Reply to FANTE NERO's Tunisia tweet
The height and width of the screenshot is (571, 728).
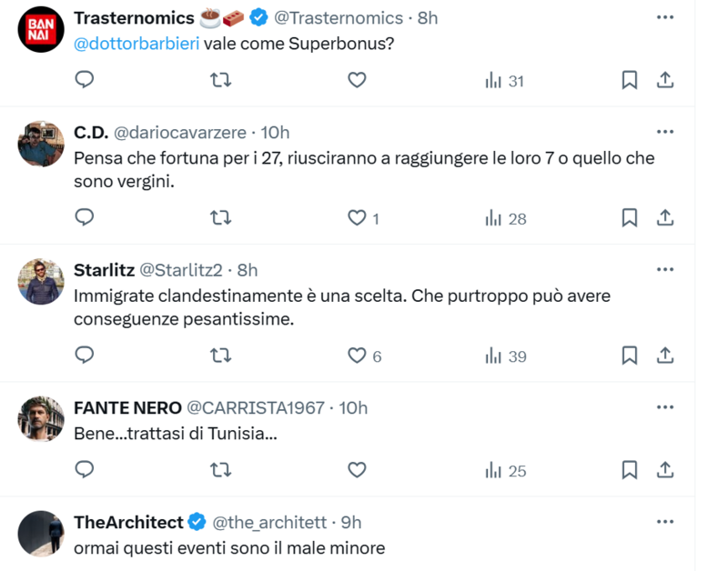pos(85,470)
